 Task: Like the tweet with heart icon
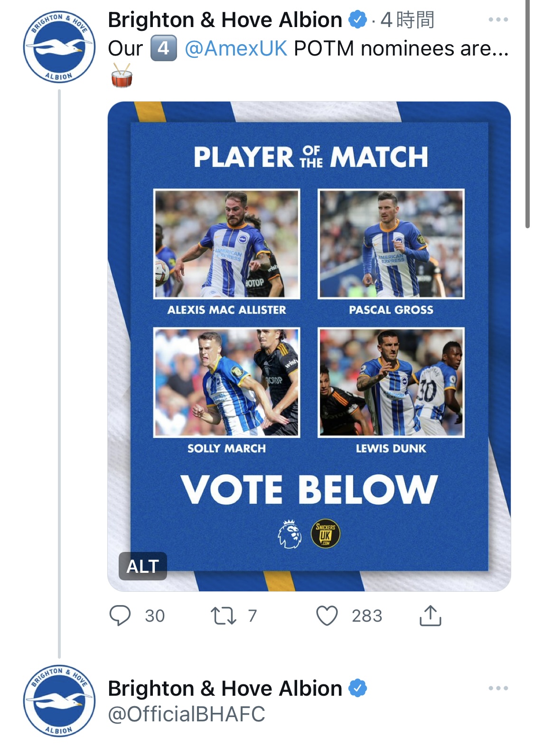coord(327,616)
